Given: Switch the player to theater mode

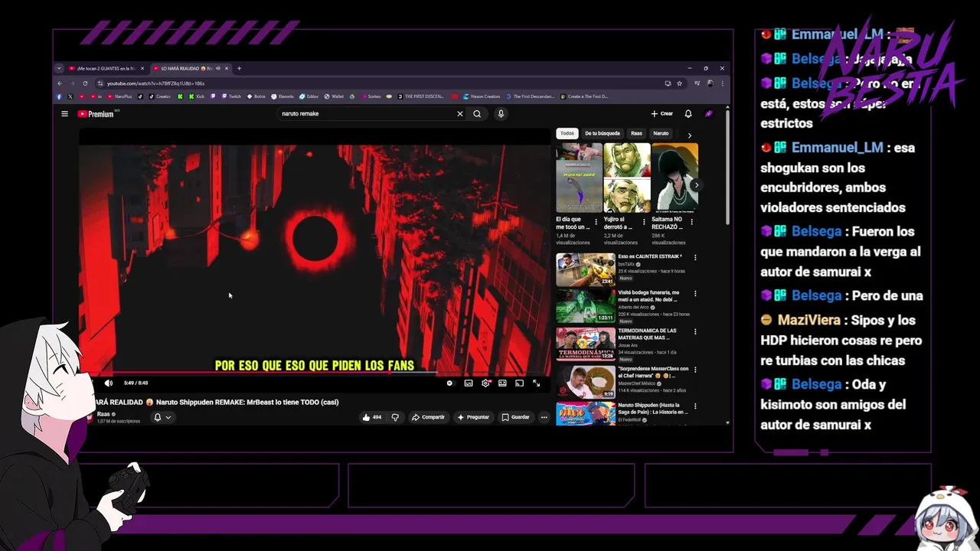Looking at the screenshot, I should point(502,383).
